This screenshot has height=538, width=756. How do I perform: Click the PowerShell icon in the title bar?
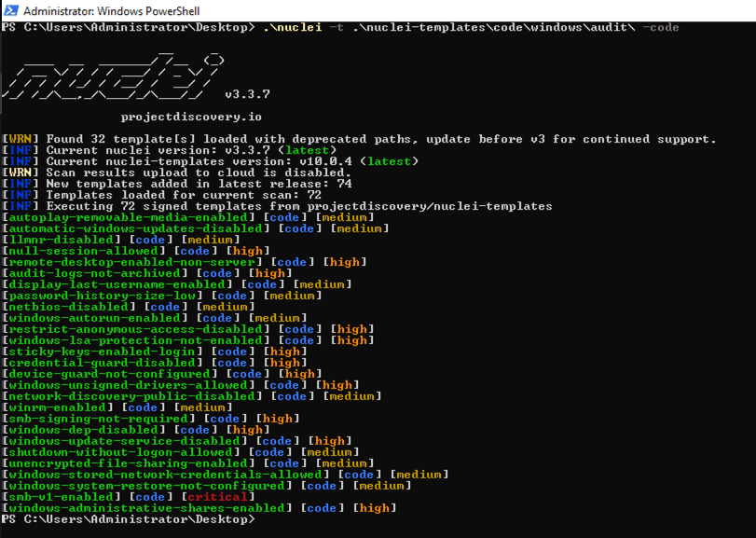pyautogui.click(x=10, y=9)
